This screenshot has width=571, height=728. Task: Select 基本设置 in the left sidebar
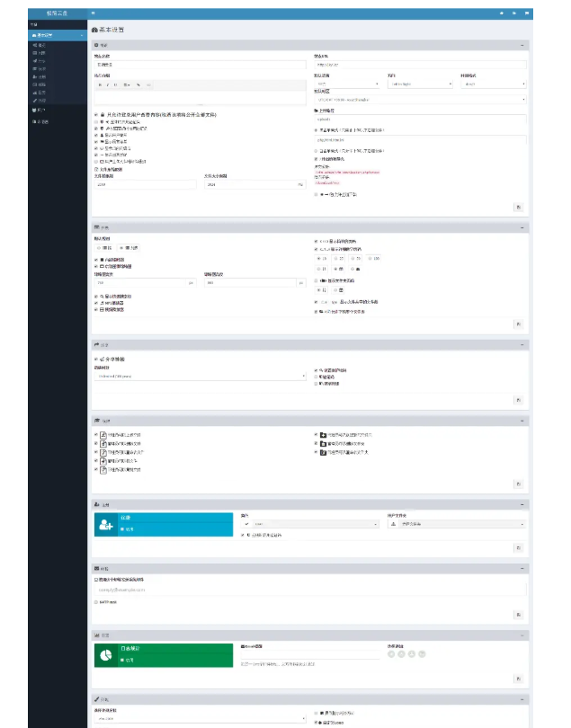(x=43, y=34)
